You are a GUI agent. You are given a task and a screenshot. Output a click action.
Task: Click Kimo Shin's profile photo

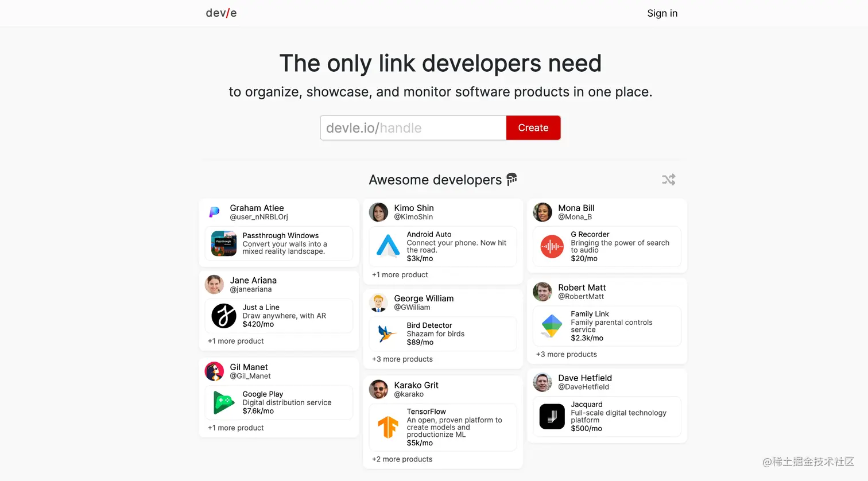pyautogui.click(x=378, y=212)
